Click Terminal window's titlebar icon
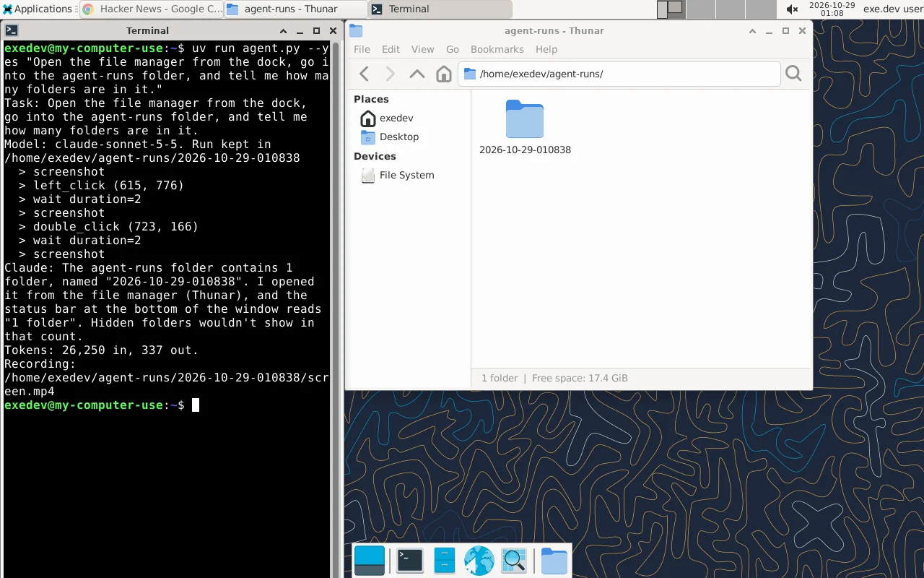The image size is (924, 578). (x=12, y=30)
